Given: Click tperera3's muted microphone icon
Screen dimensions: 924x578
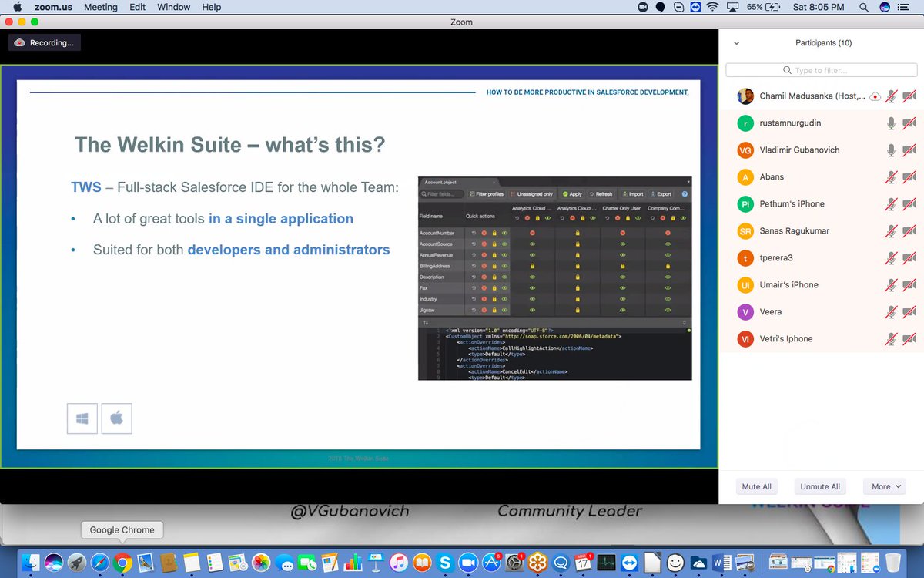Looking at the screenshot, I should [x=891, y=258].
